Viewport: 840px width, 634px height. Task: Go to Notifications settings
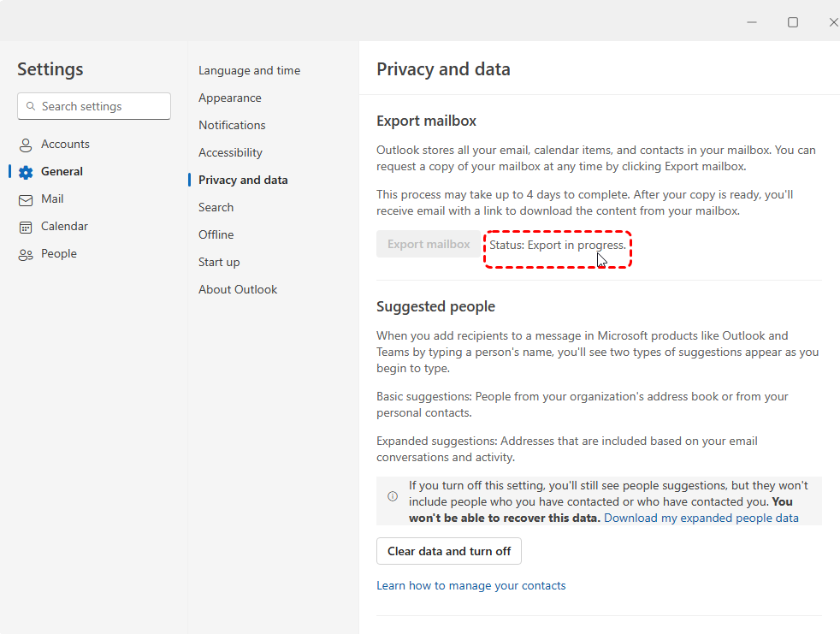[232, 125]
